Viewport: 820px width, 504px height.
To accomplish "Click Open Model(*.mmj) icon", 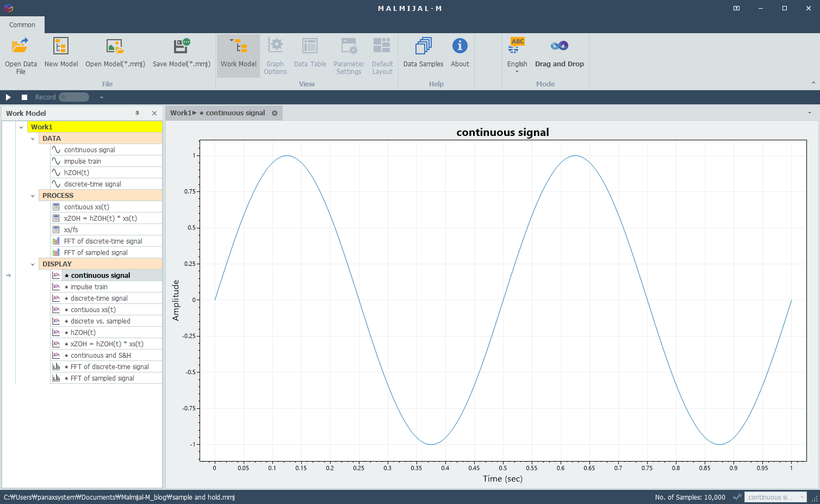I will click(115, 46).
